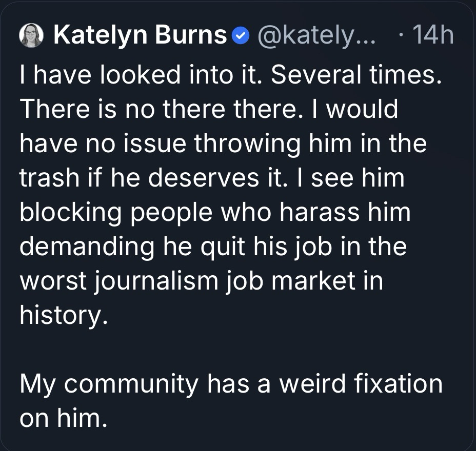Click the Katelyn Burns display name
The image size is (476, 451).
(x=140, y=35)
